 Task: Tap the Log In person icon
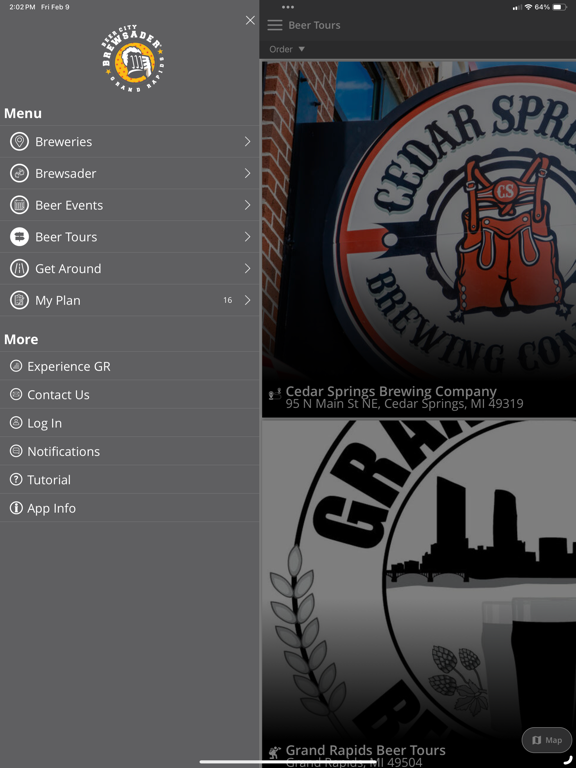(16, 423)
